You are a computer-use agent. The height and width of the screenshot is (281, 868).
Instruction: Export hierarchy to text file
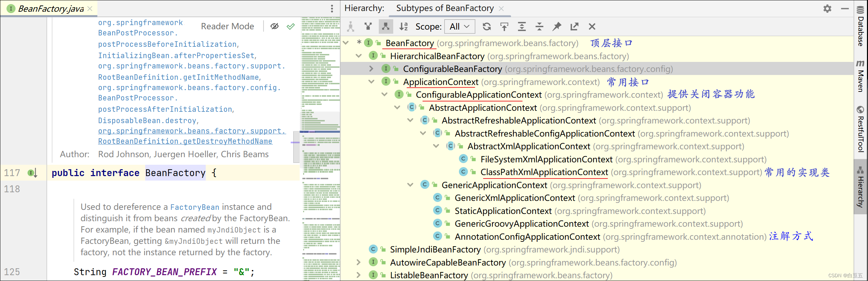click(574, 26)
